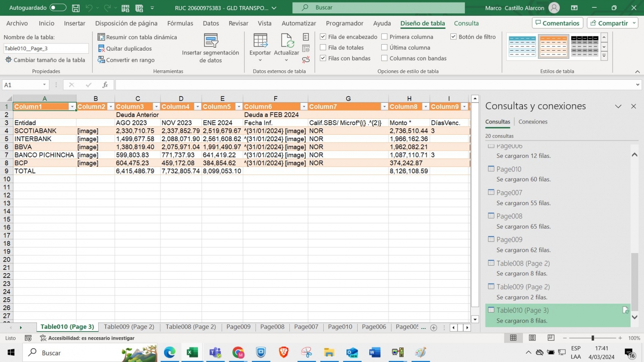The height and width of the screenshot is (362, 644).
Task: Click the zoom in plus button
Action: [620, 338]
